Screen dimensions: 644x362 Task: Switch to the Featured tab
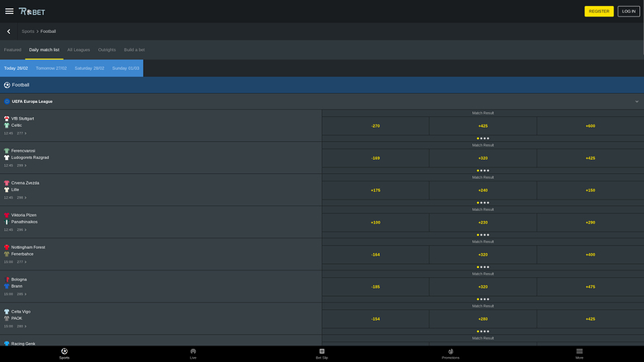pyautogui.click(x=12, y=49)
